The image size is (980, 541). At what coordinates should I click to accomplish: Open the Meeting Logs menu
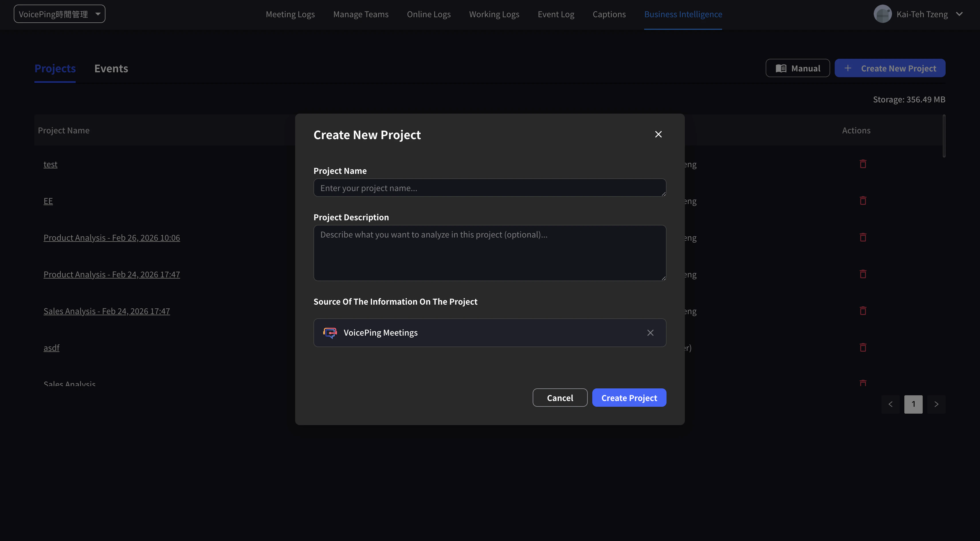[290, 14]
